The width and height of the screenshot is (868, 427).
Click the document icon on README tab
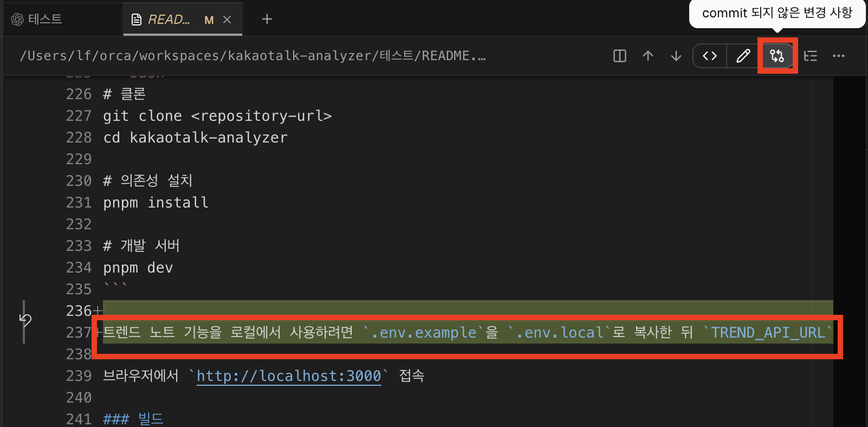pos(137,20)
